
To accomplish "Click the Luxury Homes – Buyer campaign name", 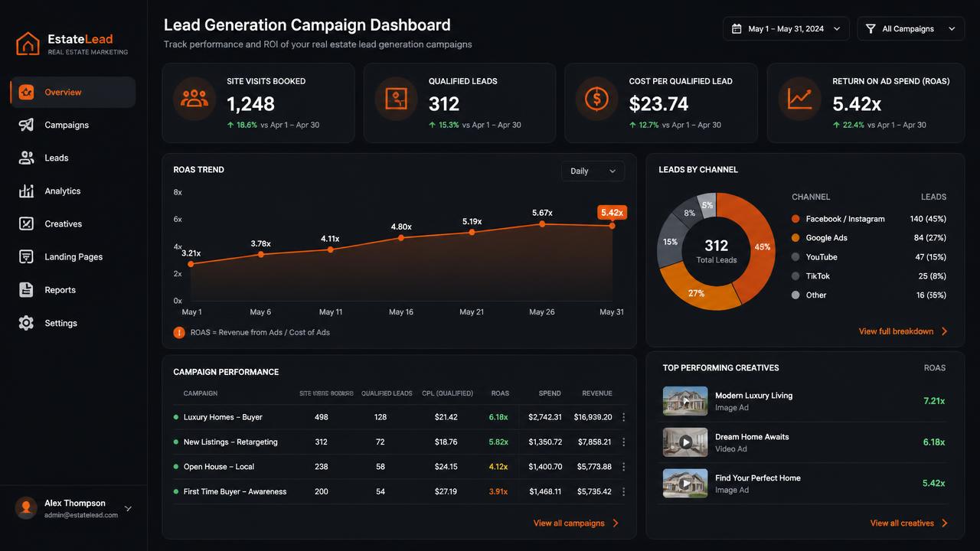I will coord(223,417).
